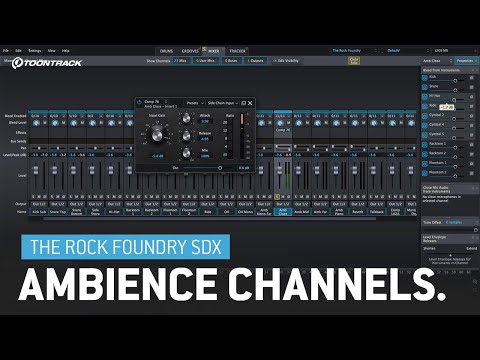This screenshot has height=360, width=480.
Task: Open the Settings menu
Action: [34, 51]
